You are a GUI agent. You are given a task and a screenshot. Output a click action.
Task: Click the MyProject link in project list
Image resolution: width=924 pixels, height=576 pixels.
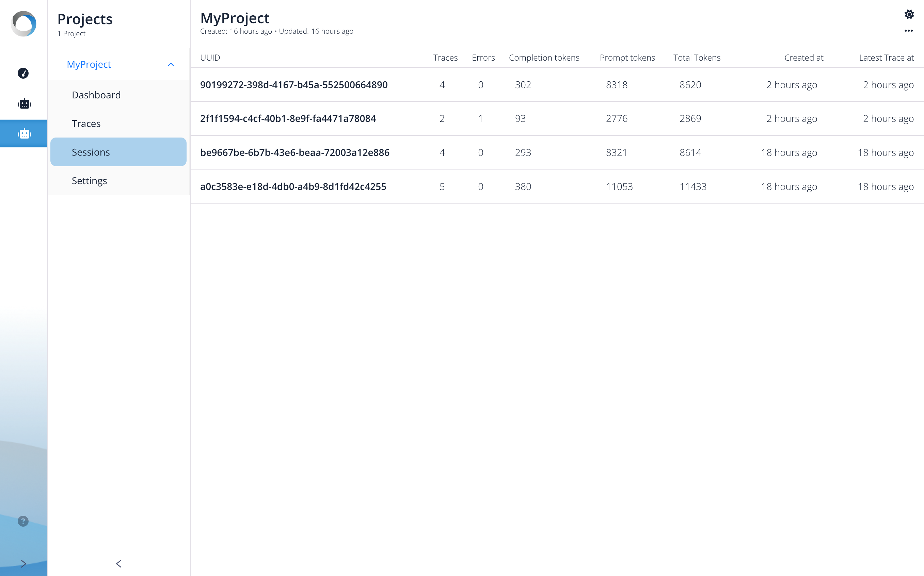pos(89,64)
